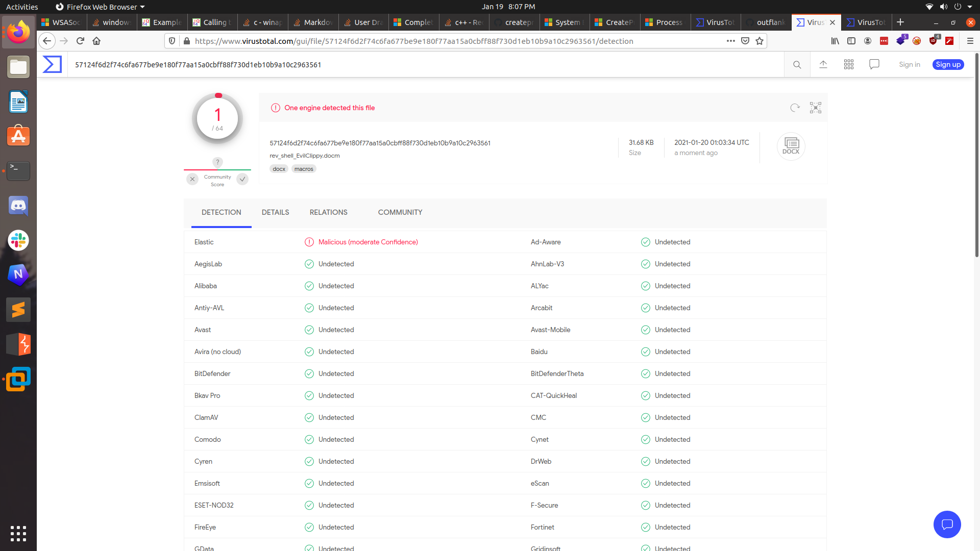Open system status menu arrow
This screenshot has height=551, width=980.
tap(970, 7)
